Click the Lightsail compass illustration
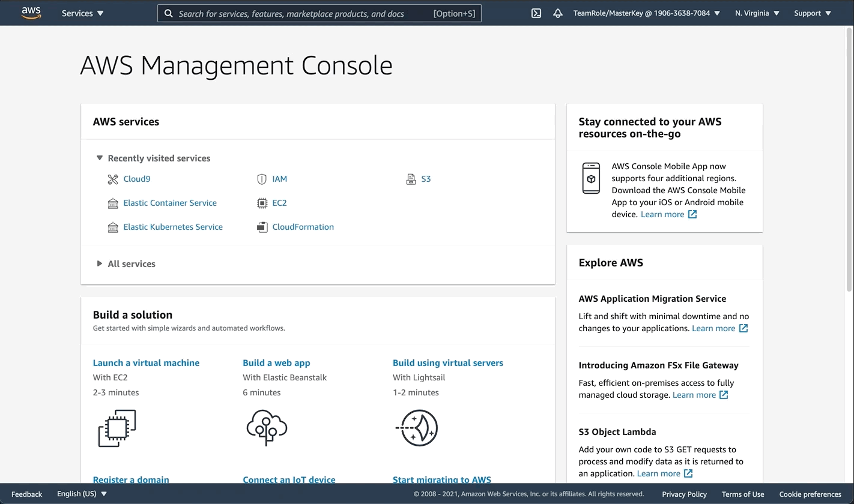The height and width of the screenshot is (504, 854). (x=417, y=428)
